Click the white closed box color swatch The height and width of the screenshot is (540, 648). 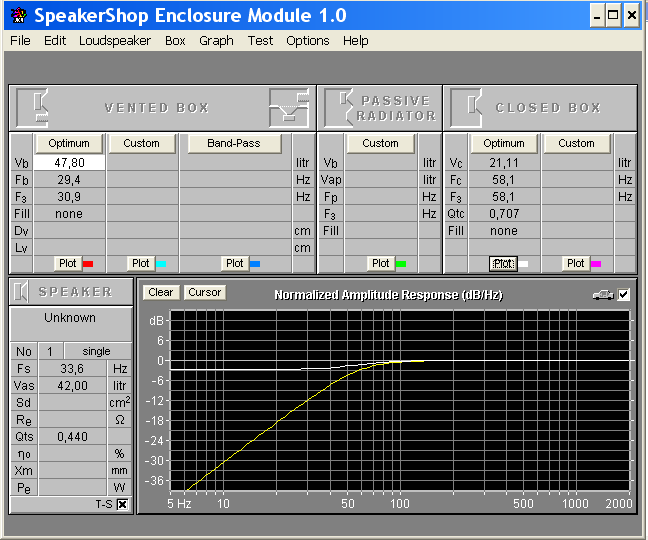tap(523, 264)
